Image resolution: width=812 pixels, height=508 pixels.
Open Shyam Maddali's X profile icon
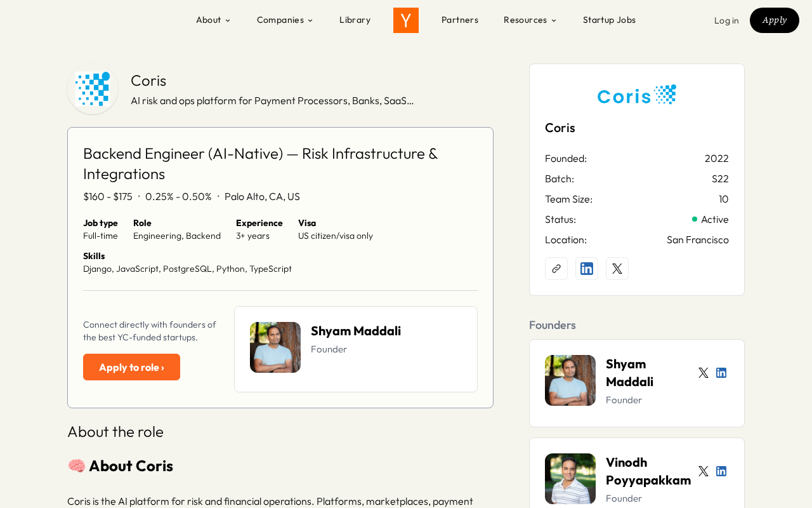click(704, 373)
